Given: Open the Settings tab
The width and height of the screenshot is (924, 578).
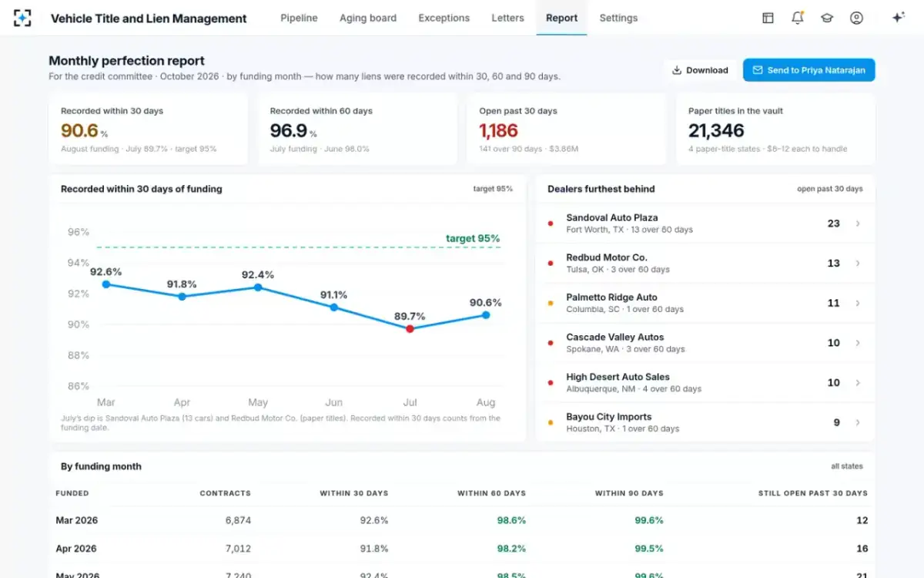Looking at the screenshot, I should tap(618, 18).
